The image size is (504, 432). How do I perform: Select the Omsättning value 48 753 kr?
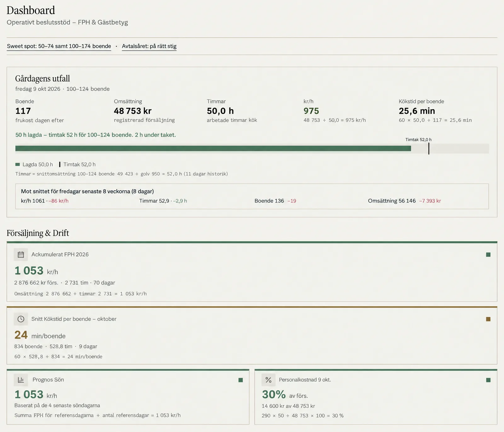[133, 111]
